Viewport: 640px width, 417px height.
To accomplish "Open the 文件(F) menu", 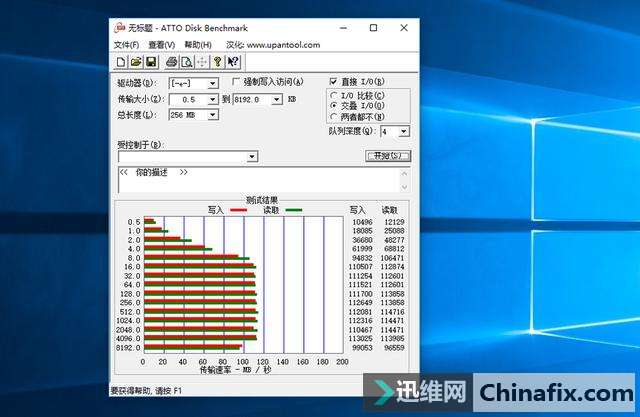I will click(127, 45).
